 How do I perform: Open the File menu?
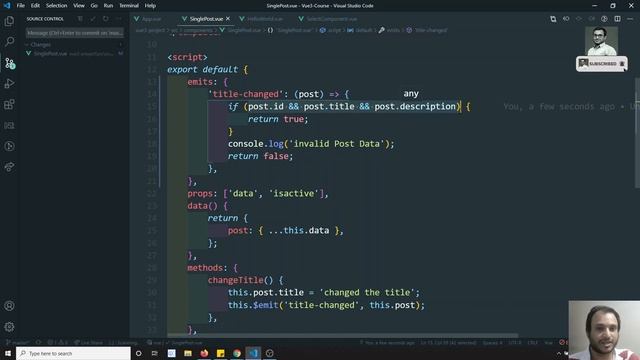tap(20, 6)
